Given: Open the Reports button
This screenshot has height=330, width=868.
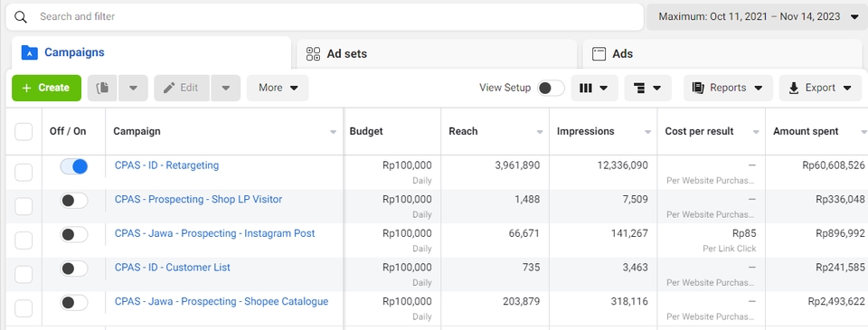Looking at the screenshot, I should [x=728, y=88].
